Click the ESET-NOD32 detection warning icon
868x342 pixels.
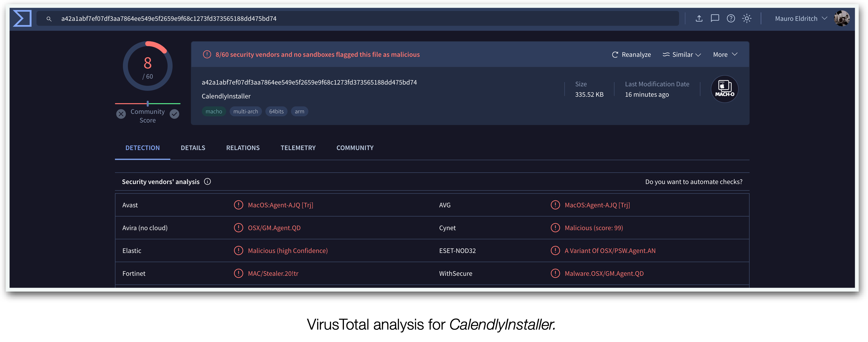[555, 250]
